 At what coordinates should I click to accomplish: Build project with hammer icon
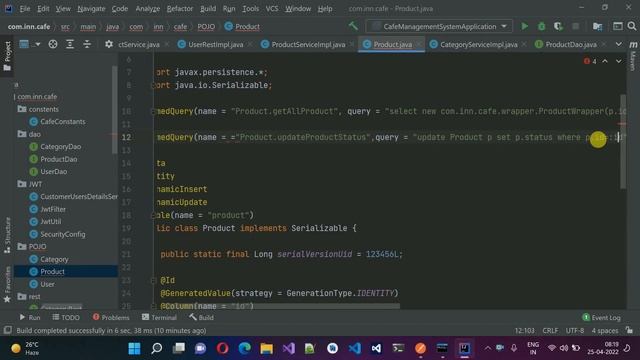click(x=353, y=26)
